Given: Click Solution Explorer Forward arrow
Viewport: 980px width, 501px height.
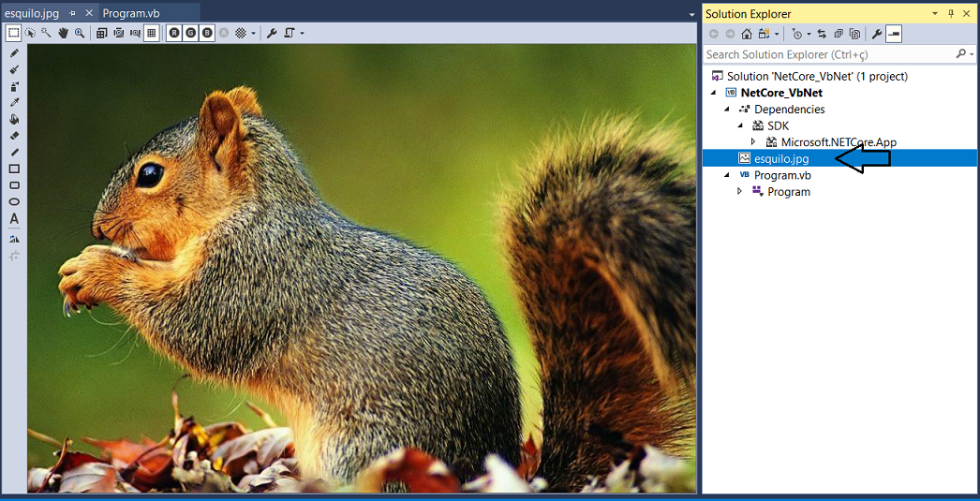Looking at the screenshot, I should pos(730,34).
